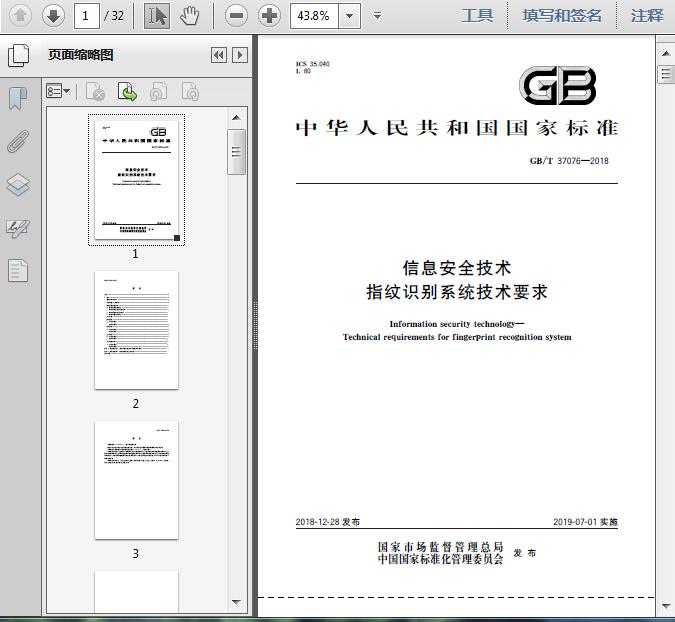
Task: Open the bookmarks panel
Action: click(18, 98)
